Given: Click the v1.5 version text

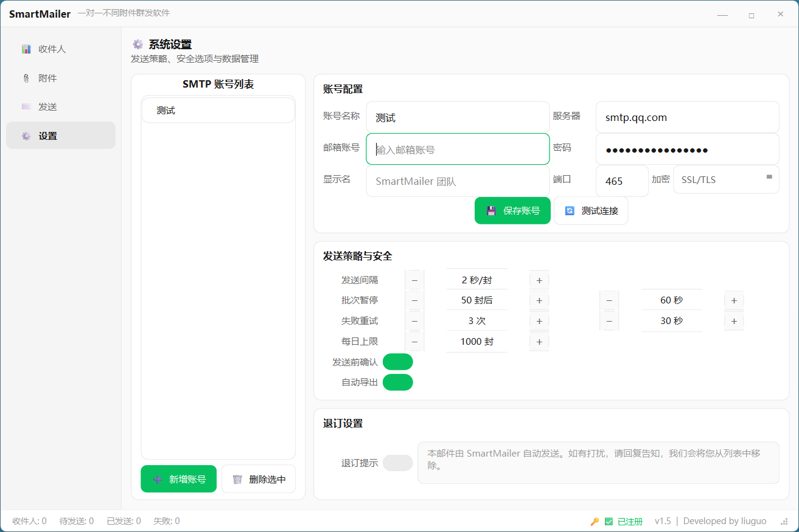Looking at the screenshot, I should 663,521.
